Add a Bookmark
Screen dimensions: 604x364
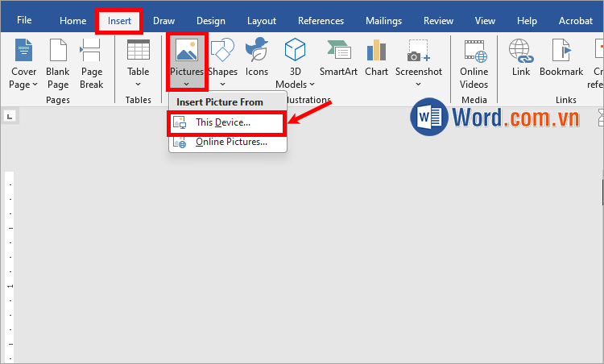561,53
